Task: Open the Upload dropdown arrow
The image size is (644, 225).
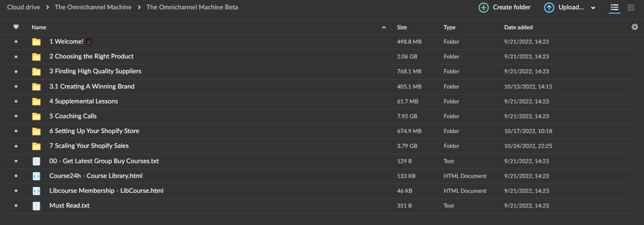Action: 593,8
